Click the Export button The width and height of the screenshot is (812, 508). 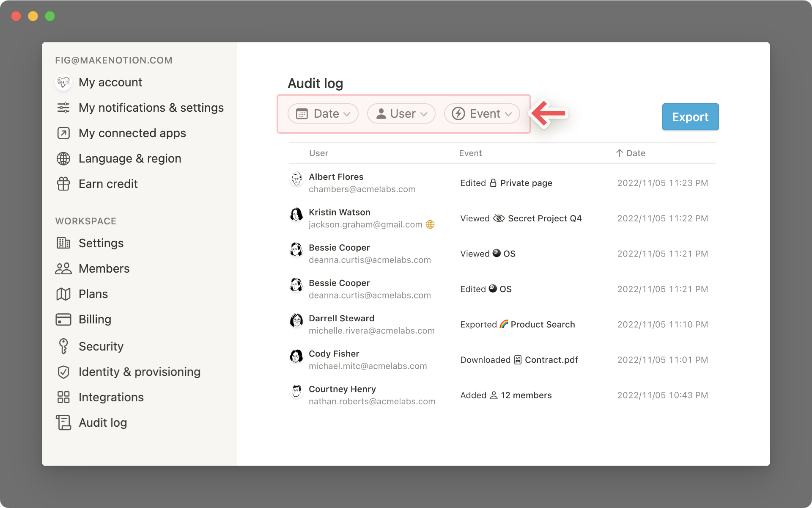(x=690, y=117)
